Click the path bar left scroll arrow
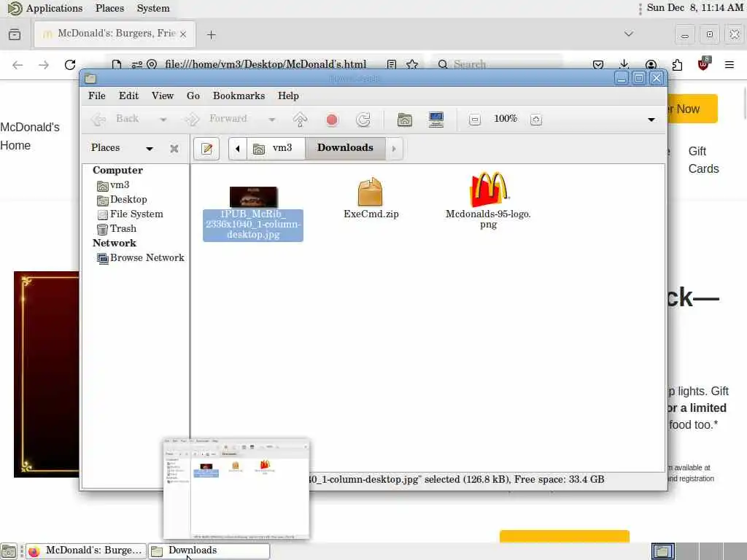This screenshot has height=560, width=747. pos(237,149)
